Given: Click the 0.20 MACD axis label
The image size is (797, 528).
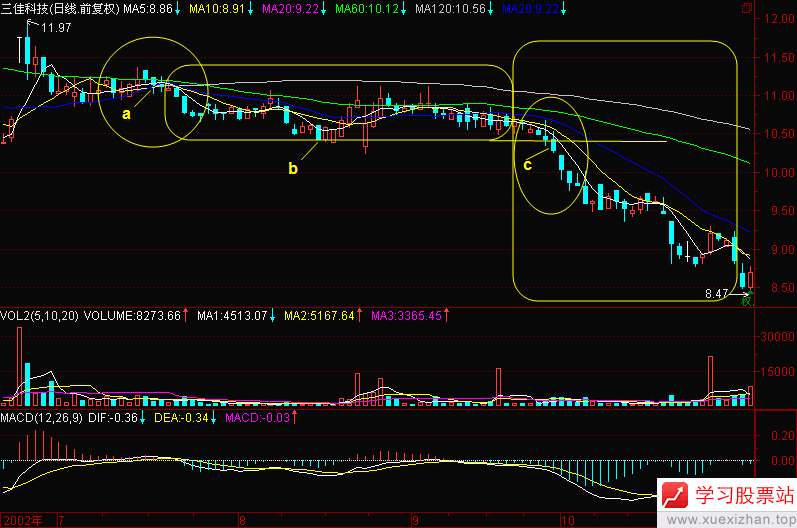Looking at the screenshot, I should coord(783,436).
